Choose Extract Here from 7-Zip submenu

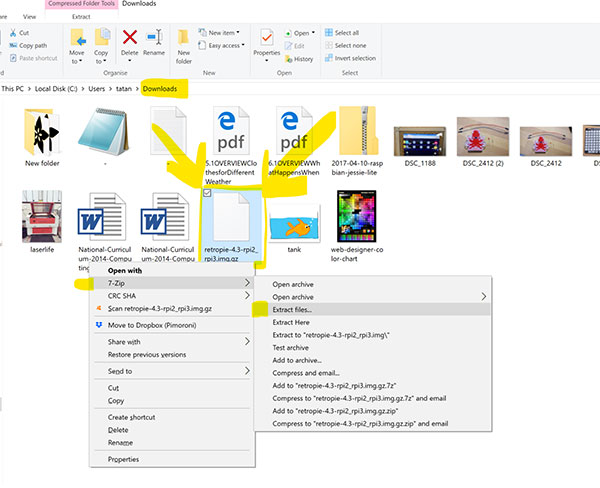click(x=291, y=322)
